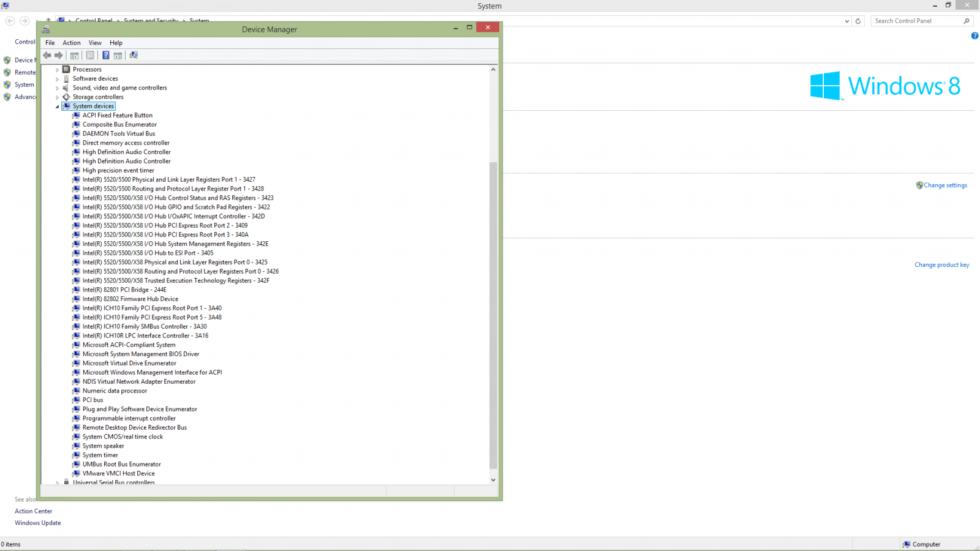Open the View menu
The image size is (980, 551).
(x=95, y=43)
